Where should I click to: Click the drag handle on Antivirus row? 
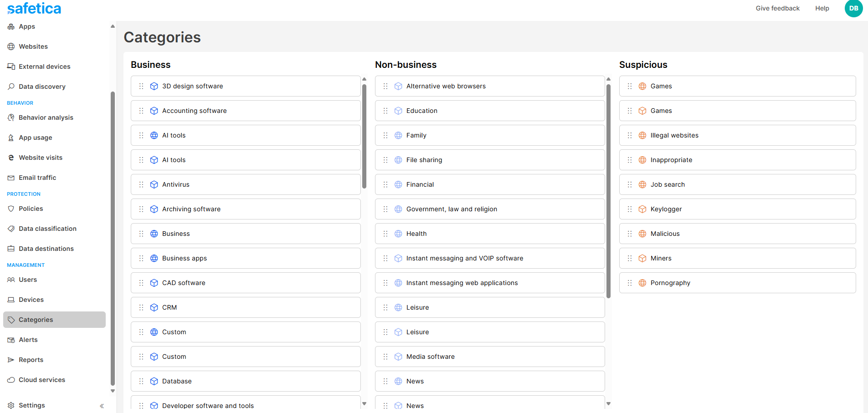coord(141,184)
